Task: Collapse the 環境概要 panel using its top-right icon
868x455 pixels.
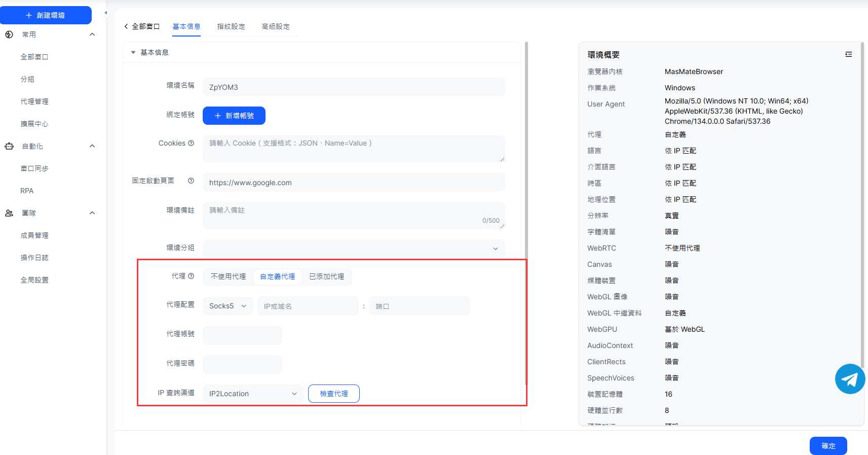Action: 848,54
